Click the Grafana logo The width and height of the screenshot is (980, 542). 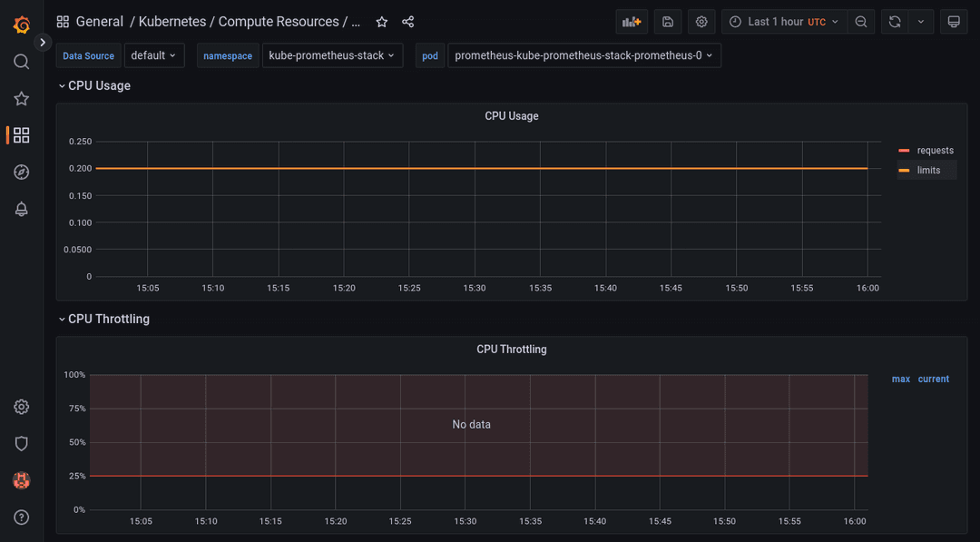[x=21, y=25]
